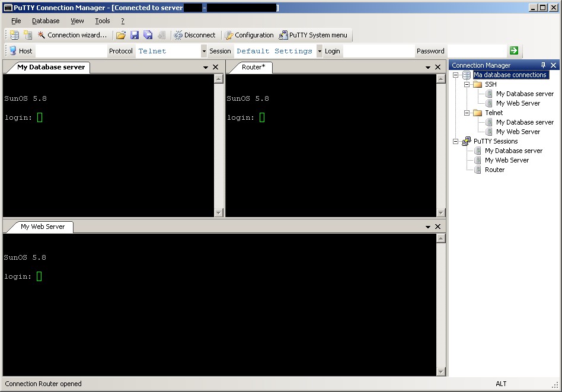Viewport: 562px width, 392px height.
Task: Open the Protocol dropdown
Action: [204, 50]
